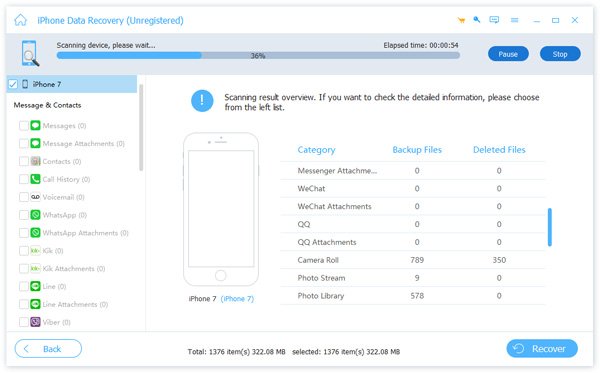Click the Recover button
Image resolution: width=600 pixels, height=373 pixels.
pos(542,349)
